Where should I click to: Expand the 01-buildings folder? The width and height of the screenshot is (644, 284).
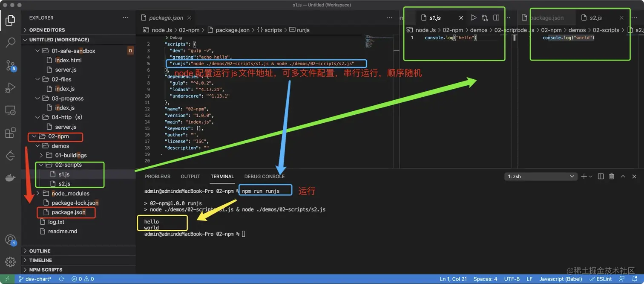[71, 155]
